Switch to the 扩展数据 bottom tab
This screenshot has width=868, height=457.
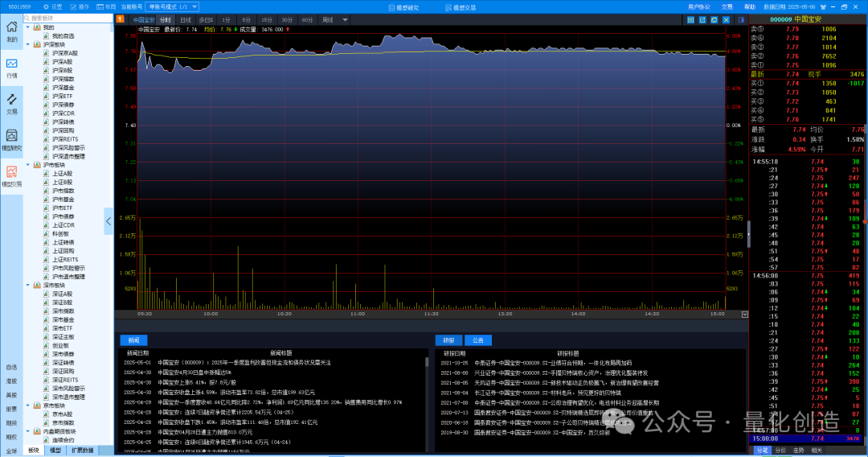point(83,451)
